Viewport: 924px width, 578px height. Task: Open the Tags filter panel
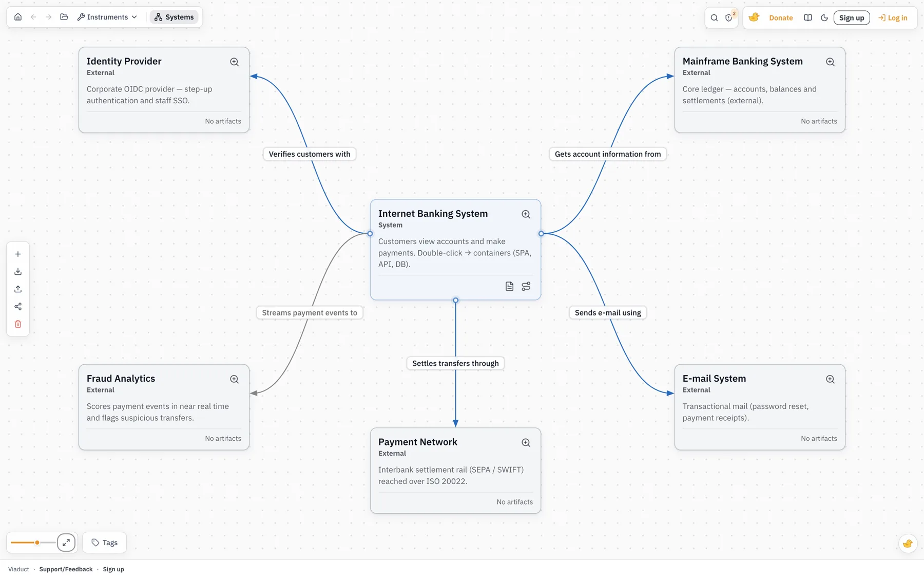(104, 543)
